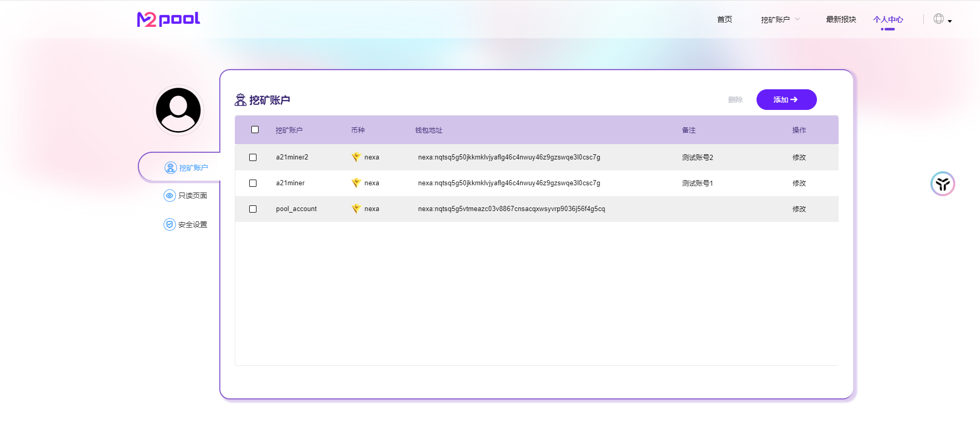
Task: Click the nexa coin icon for a21miner2
Action: coord(356,157)
